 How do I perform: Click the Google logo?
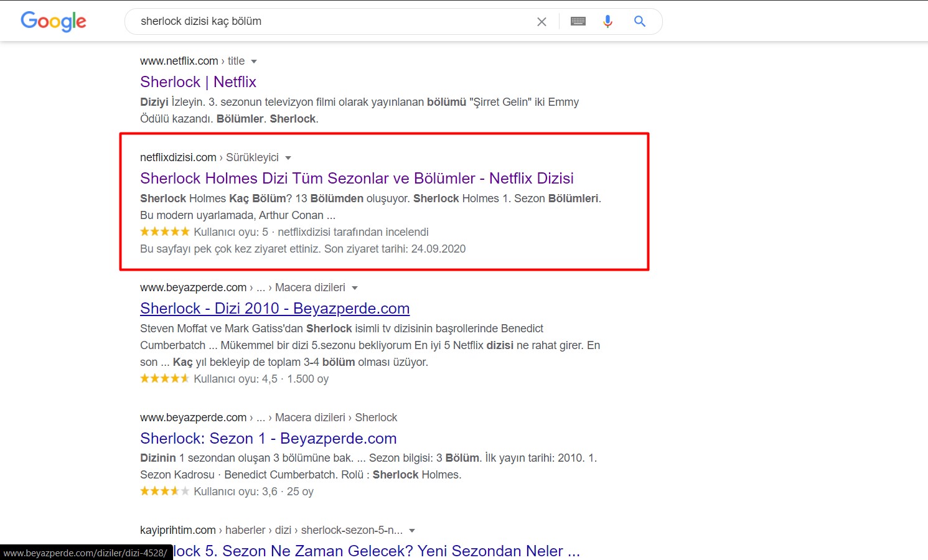[x=54, y=21]
